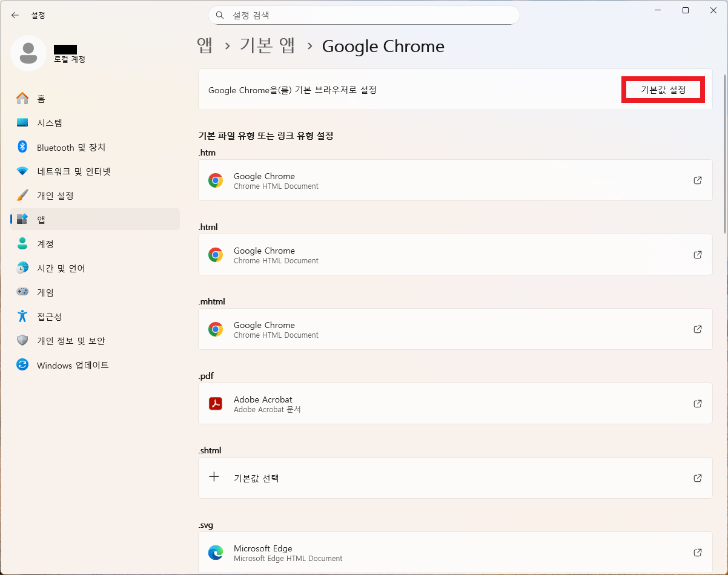This screenshot has height=575, width=728.
Task: Click the open-external icon in the .html row
Action: 698,255
